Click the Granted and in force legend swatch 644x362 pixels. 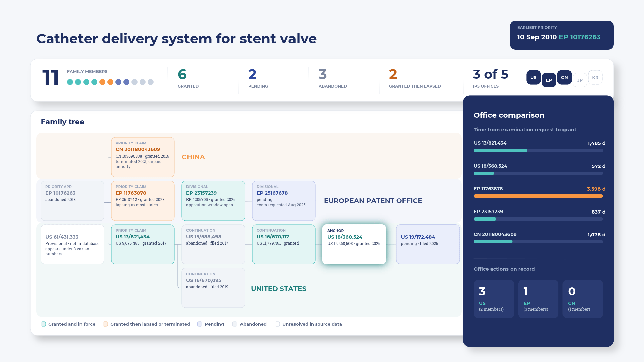43,324
